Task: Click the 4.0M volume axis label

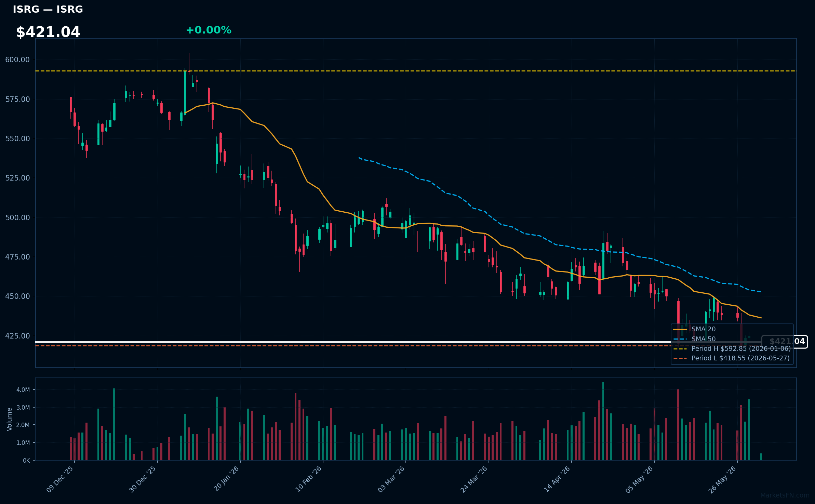Action: pos(23,390)
